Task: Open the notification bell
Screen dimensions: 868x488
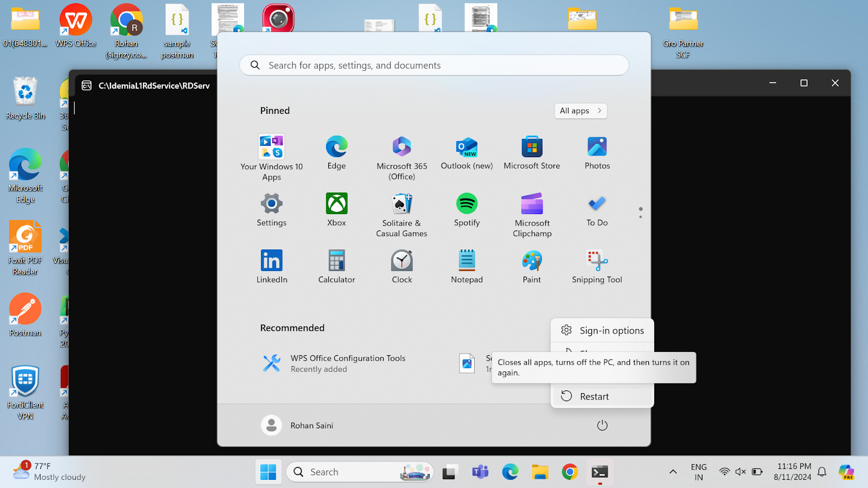Action: 822,472
